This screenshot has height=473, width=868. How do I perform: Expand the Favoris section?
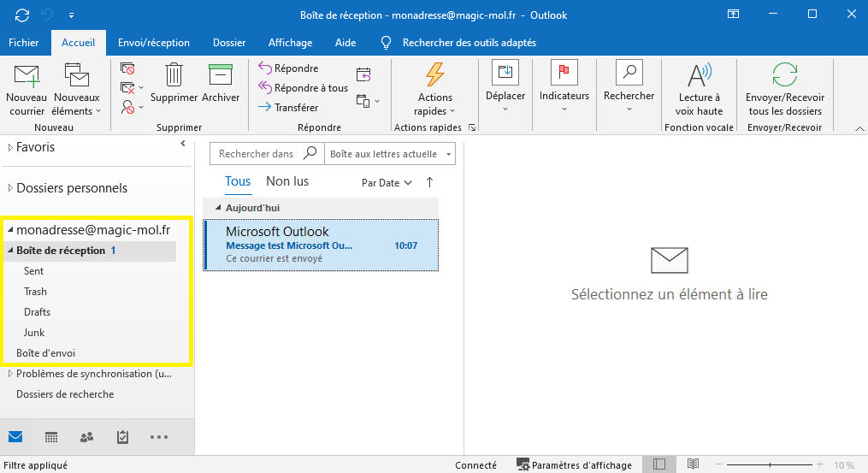[x=10, y=147]
